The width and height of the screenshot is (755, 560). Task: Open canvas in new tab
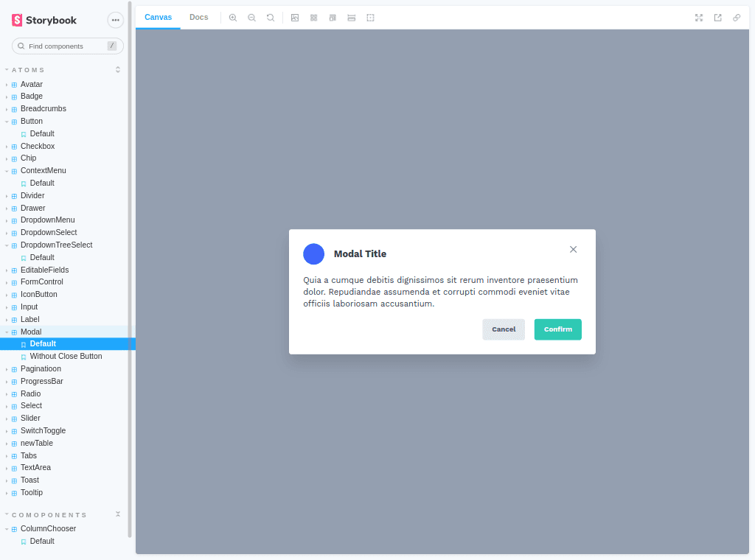(717, 18)
